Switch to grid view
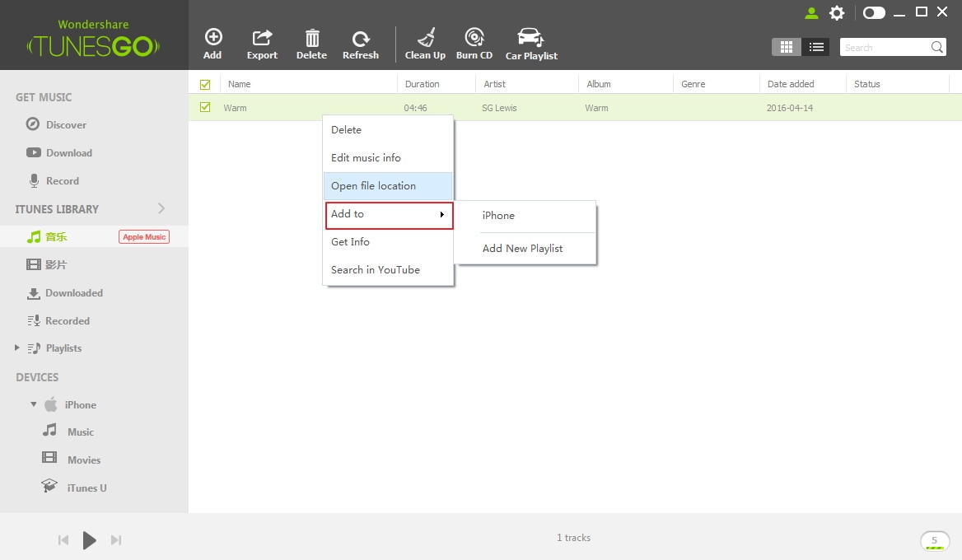The height and width of the screenshot is (560, 962). (x=786, y=47)
